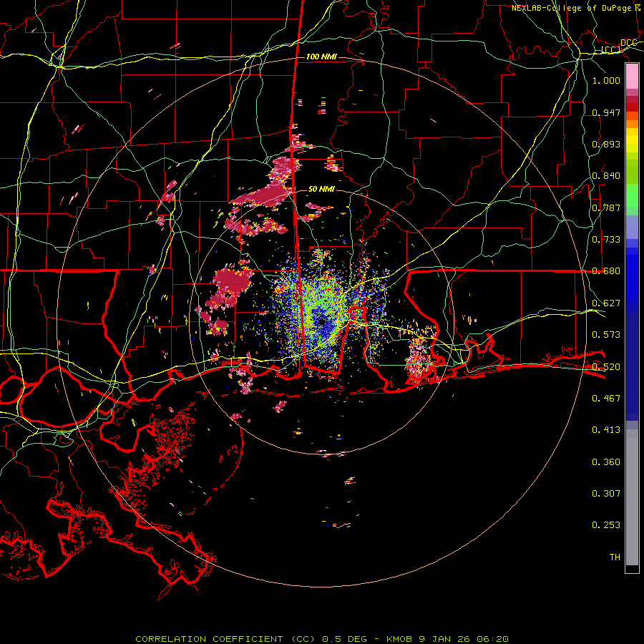Select the 1.000 scale value
This screenshot has width=644, height=644.
click(x=606, y=80)
